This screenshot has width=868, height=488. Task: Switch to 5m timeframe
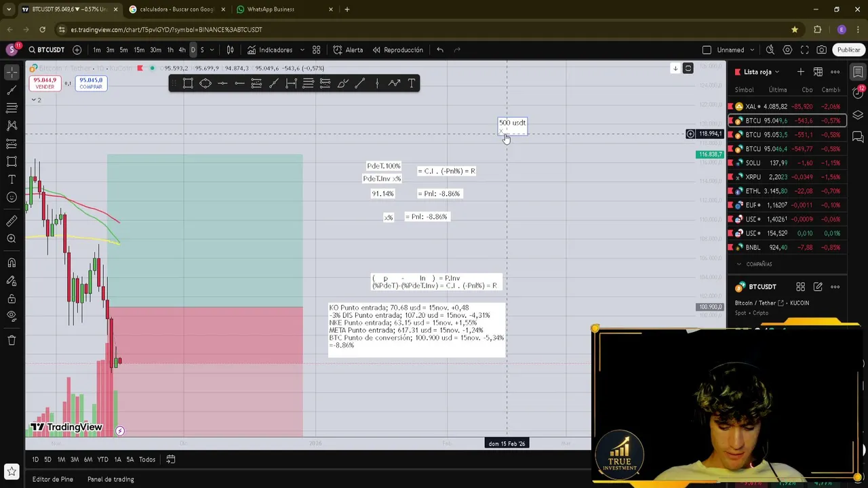click(x=123, y=49)
